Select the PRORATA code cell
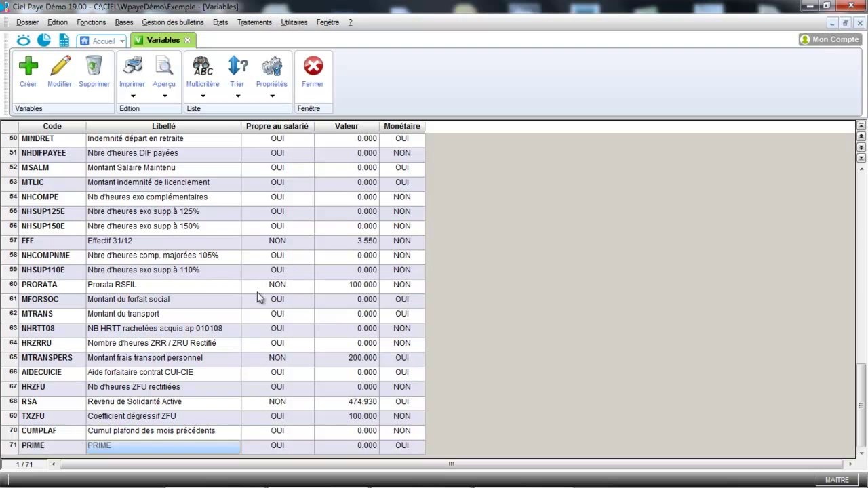The image size is (868, 488). [x=52, y=285]
